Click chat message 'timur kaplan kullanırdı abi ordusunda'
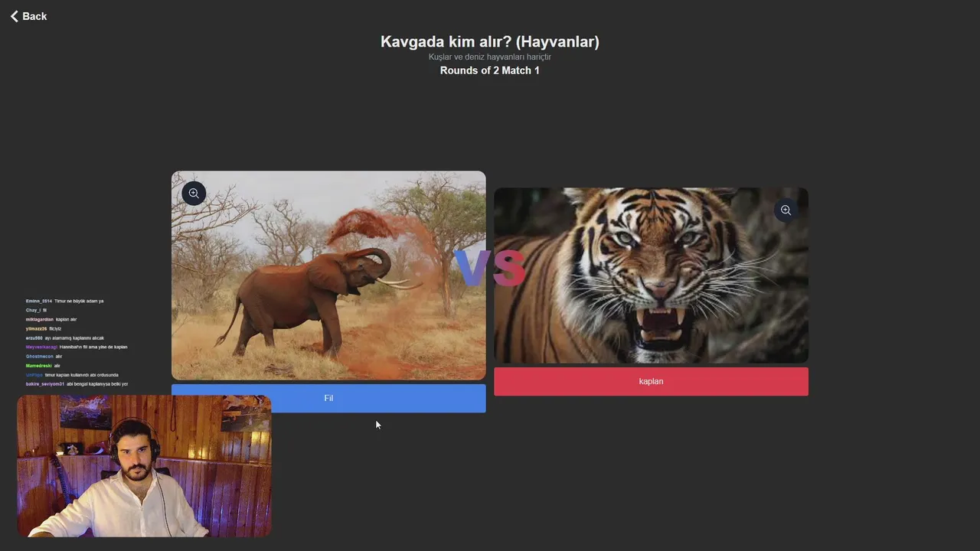Image resolution: width=980 pixels, height=551 pixels. coord(81,375)
